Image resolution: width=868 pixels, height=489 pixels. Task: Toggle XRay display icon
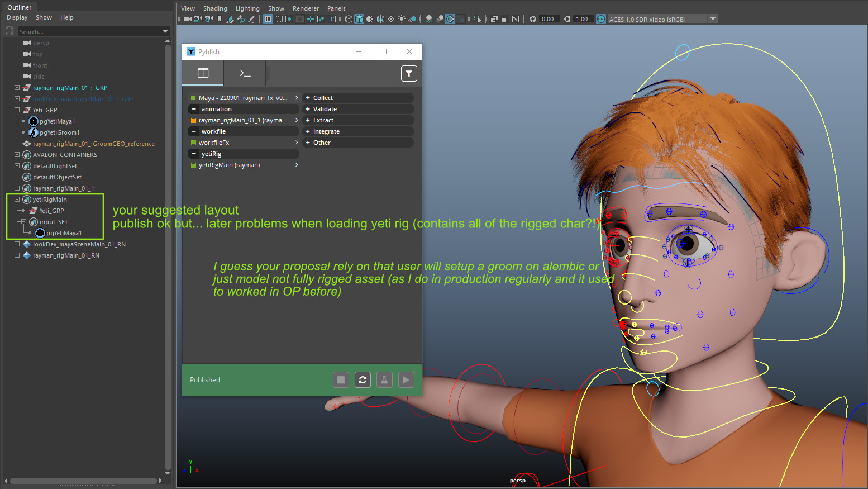click(x=494, y=19)
